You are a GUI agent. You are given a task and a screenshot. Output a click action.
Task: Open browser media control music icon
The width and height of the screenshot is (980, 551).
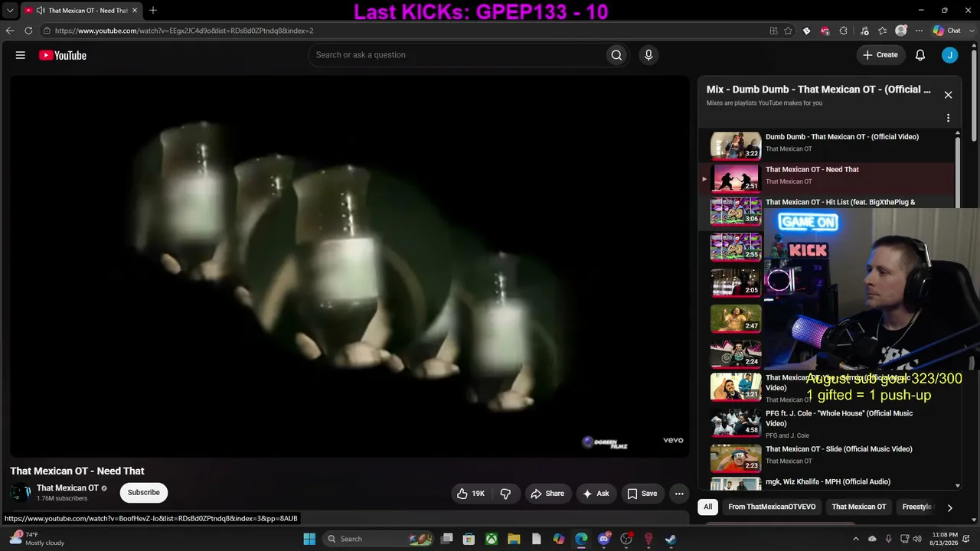[864, 31]
